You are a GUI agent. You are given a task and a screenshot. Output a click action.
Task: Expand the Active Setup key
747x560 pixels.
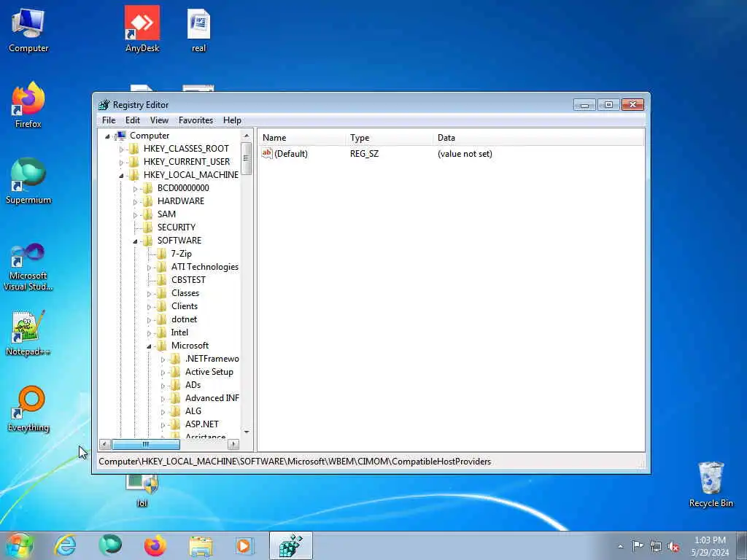tap(163, 373)
